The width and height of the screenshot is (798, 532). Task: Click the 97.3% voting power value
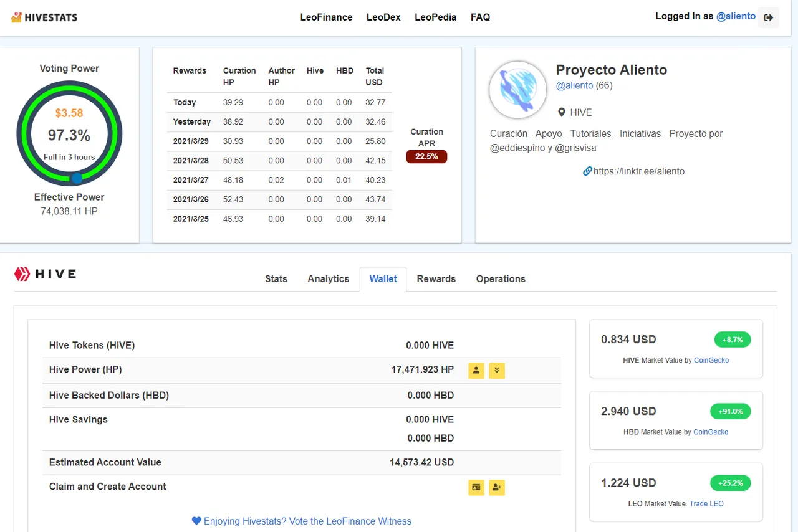tap(69, 135)
